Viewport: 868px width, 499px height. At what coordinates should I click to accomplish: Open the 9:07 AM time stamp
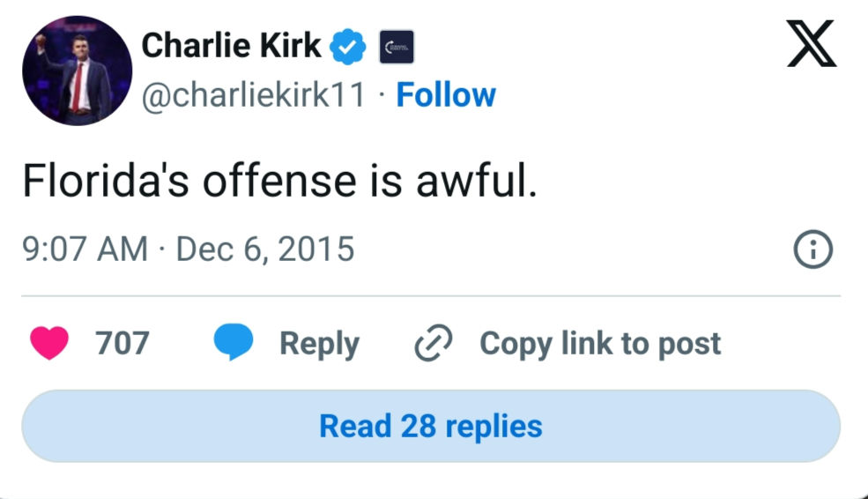[x=85, y=249]
